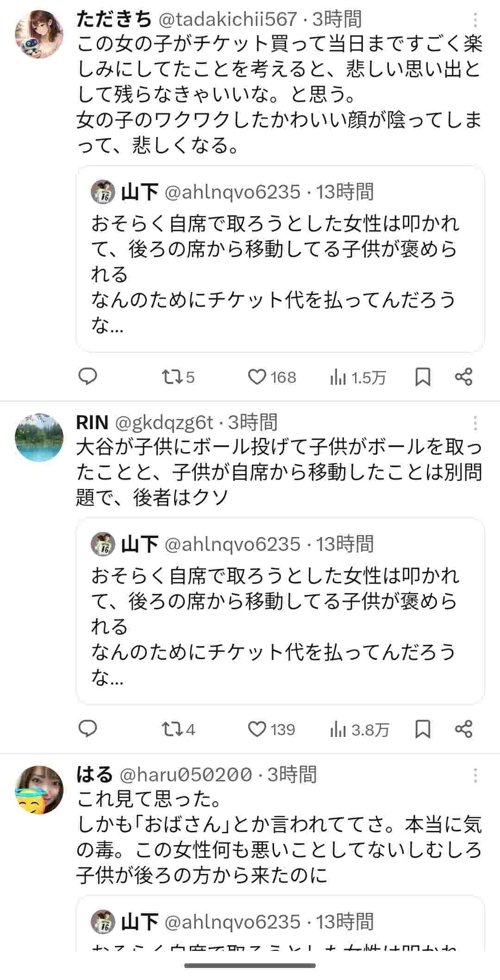Open 山下's quoted post under RIN's post
Screen dimensions: 500x980
click(x=280, y=611)
